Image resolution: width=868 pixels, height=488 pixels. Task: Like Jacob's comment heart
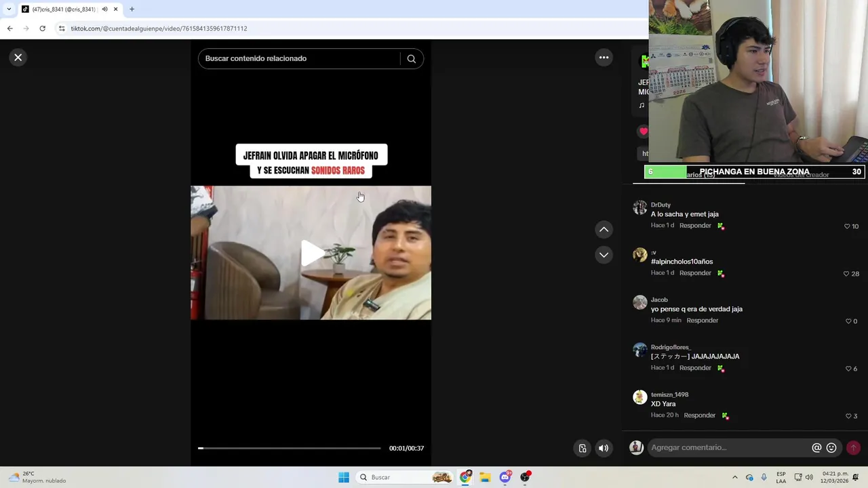click(848, 321)
